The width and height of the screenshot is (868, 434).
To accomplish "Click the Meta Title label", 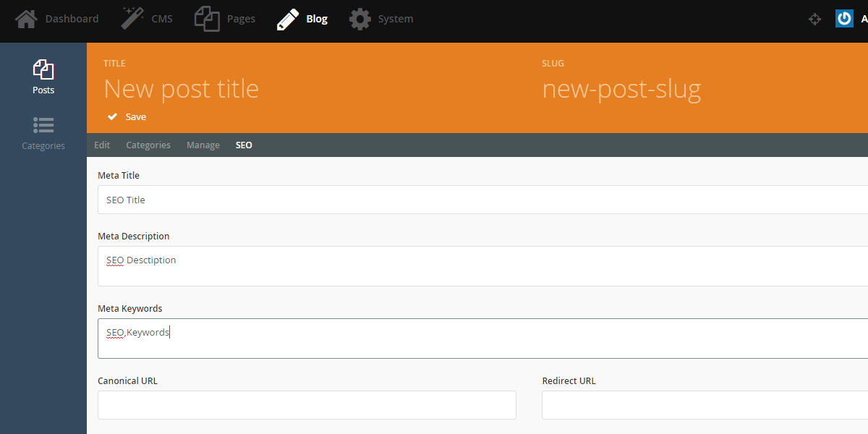I will 119,176.
